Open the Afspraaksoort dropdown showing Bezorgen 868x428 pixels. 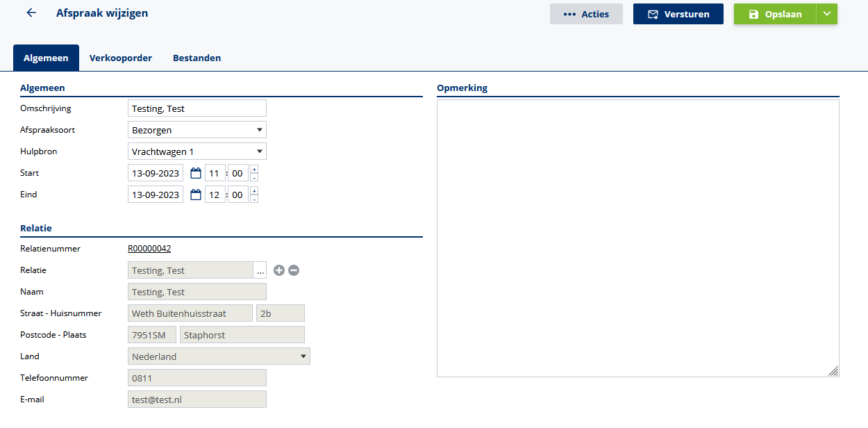[x=197, y=130]
